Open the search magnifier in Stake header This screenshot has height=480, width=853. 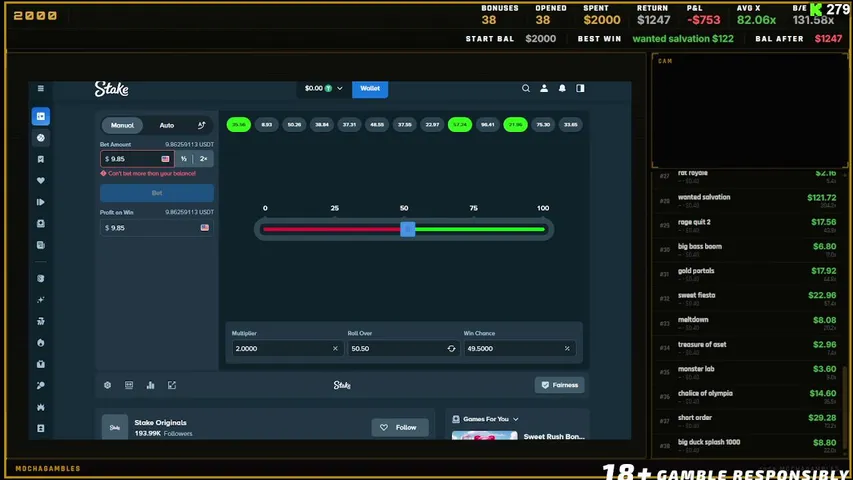click(x=526, y=88)
